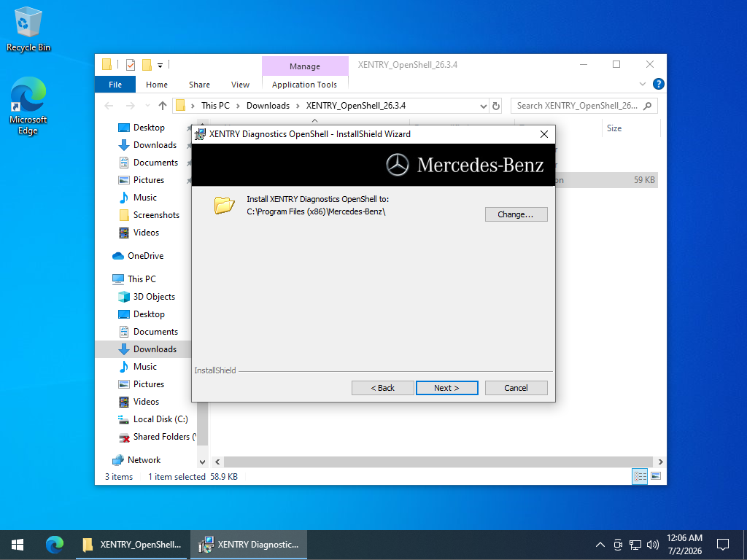747x560 pixels.
Task: Switch to large thumbnails view icon
Action: pyautogui.click(x=656, y=476)
